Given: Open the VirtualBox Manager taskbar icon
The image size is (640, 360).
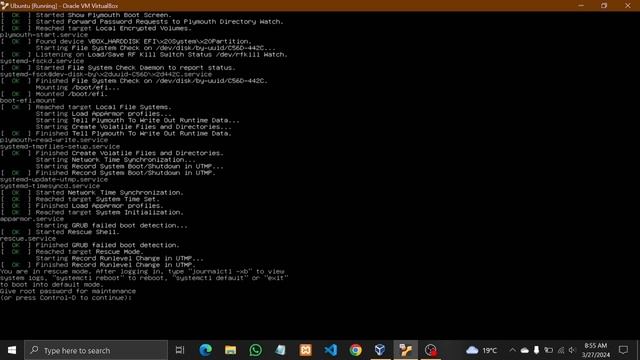Looking at the screenshot, I should (x=380, y=350).
